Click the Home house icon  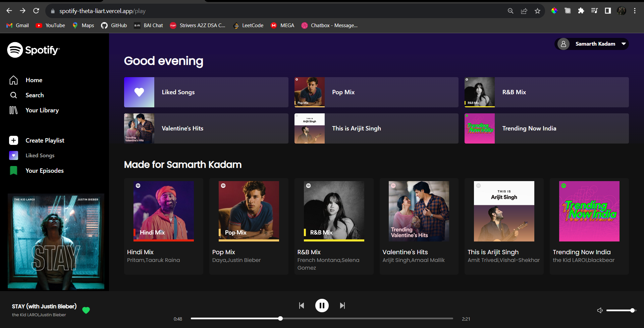pyautogui.click(x=13, y=80)
